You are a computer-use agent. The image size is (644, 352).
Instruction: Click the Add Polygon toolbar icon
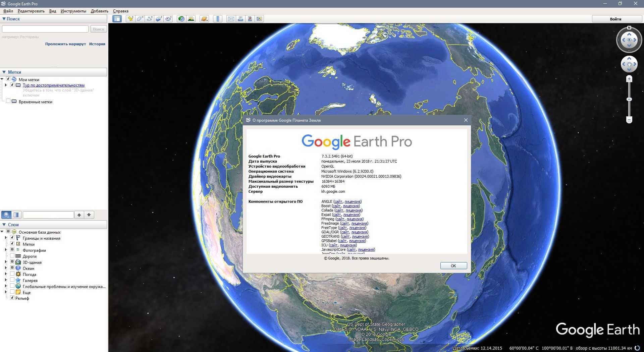coord(140,19)
